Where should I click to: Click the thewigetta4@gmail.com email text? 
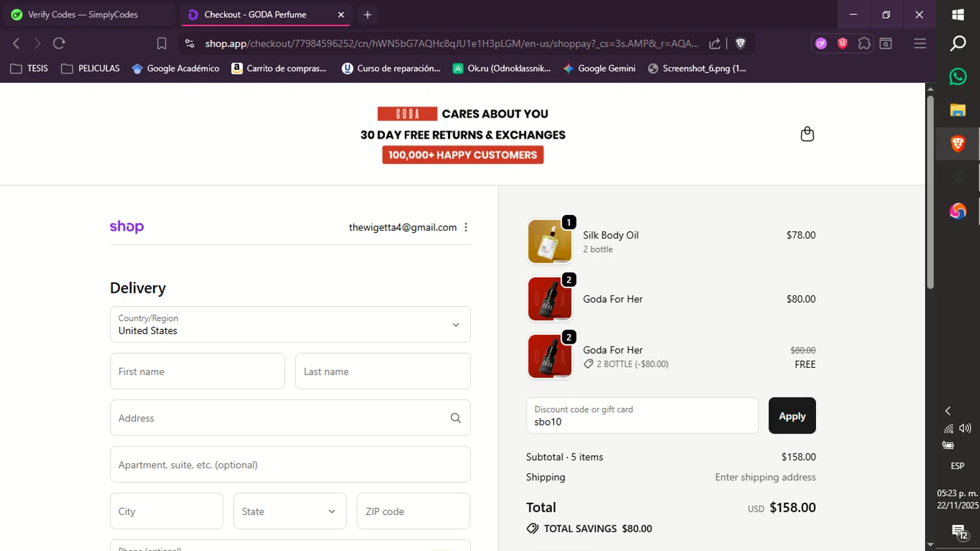[x=402, y=227]
